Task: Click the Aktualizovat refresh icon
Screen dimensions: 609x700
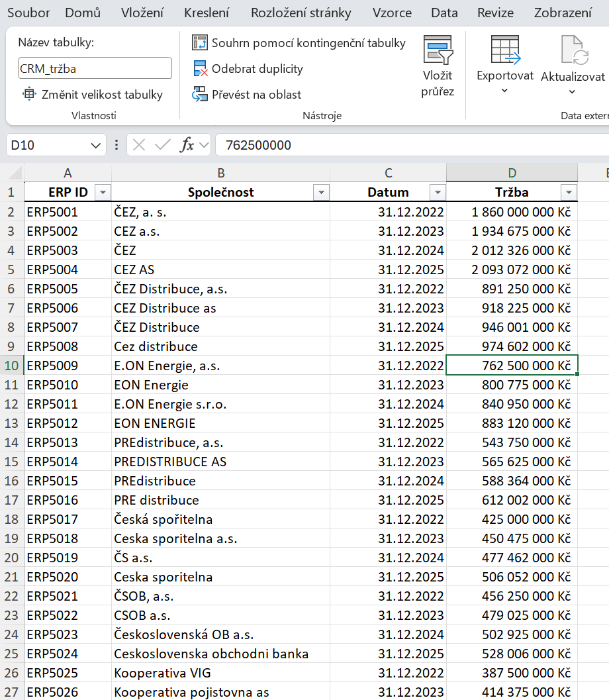Action: pos(573,50)
